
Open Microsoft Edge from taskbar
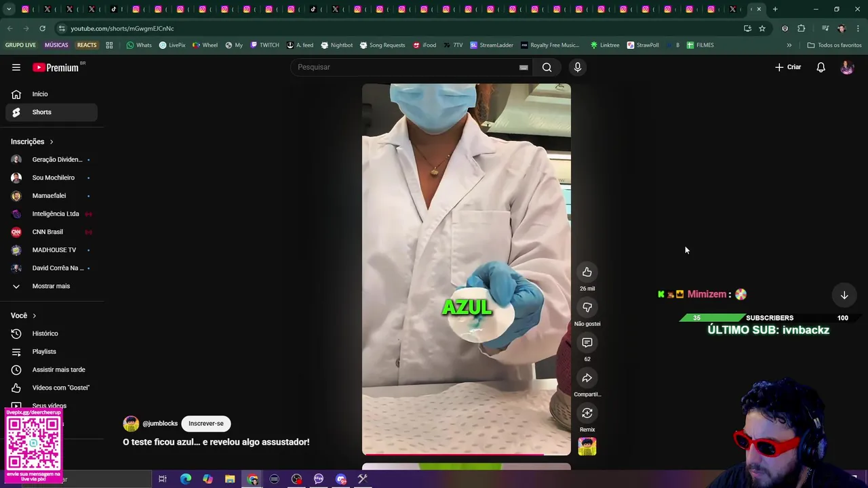(185, 479)
